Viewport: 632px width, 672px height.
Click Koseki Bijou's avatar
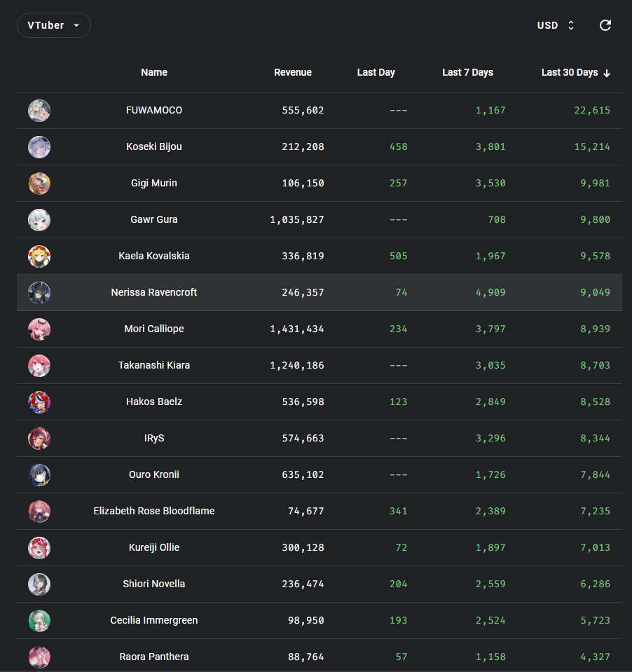[x=39, y=146]
